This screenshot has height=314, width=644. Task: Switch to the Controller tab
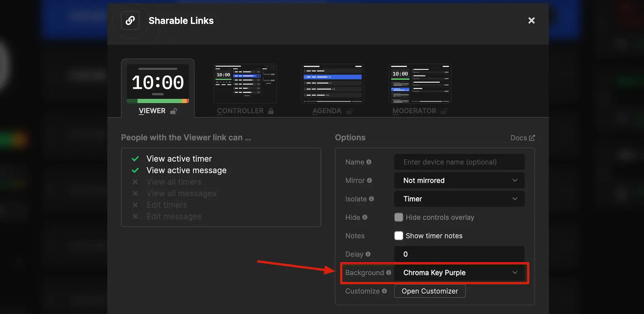pos(245,88)
